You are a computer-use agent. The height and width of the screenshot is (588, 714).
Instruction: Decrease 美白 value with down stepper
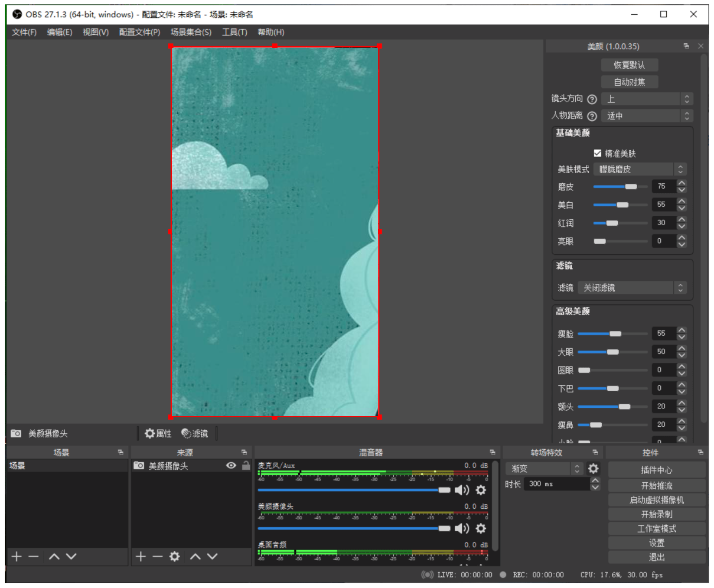tap(681, 208)
